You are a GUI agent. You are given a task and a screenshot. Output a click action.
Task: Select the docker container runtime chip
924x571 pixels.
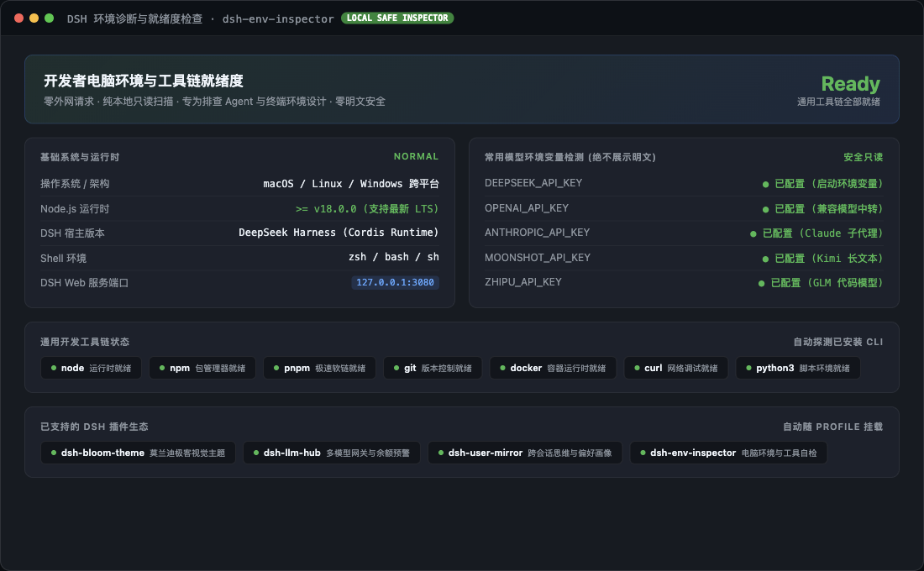click(x=553, y=368)
